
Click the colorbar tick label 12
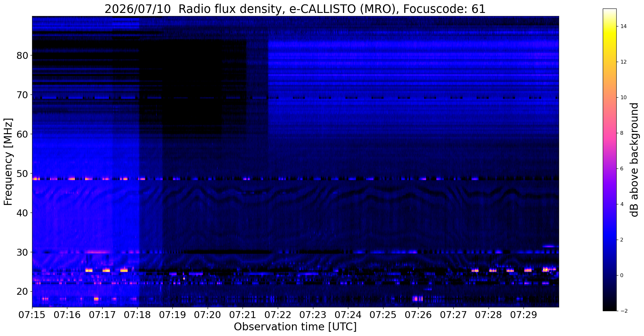click(623, 62)
